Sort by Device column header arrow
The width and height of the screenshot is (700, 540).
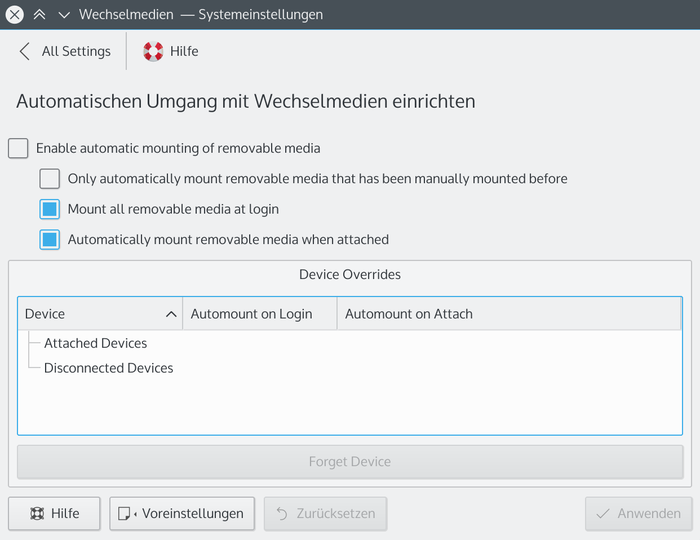(x=171, y=314)
